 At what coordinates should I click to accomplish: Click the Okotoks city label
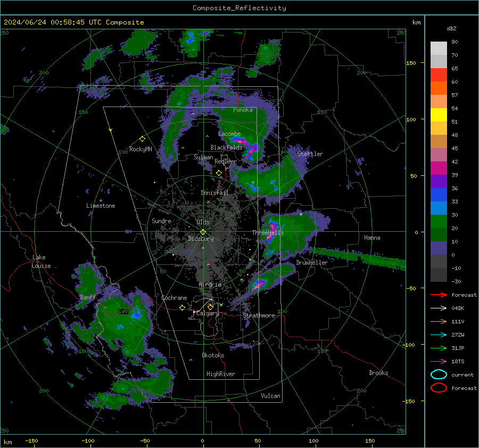[x=213, y=355]
